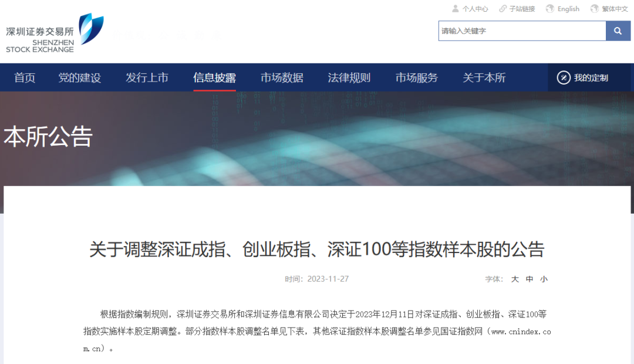634x364 pixels.
Task: Open 关于本所 menu
Action: 484,77
